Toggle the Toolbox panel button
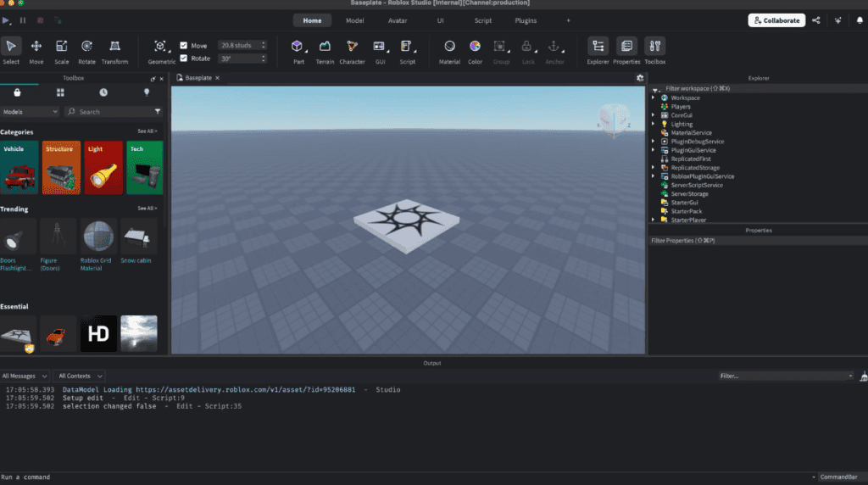The image size is (868, 485). (655, 51)
